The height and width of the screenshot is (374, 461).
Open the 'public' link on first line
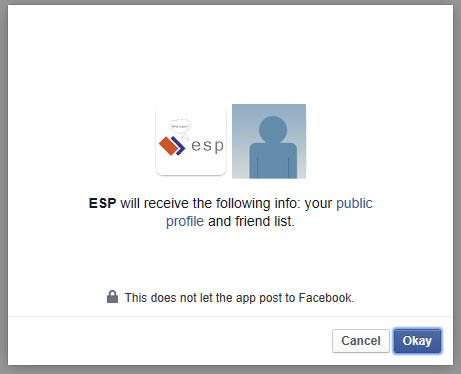click(354, 203)
